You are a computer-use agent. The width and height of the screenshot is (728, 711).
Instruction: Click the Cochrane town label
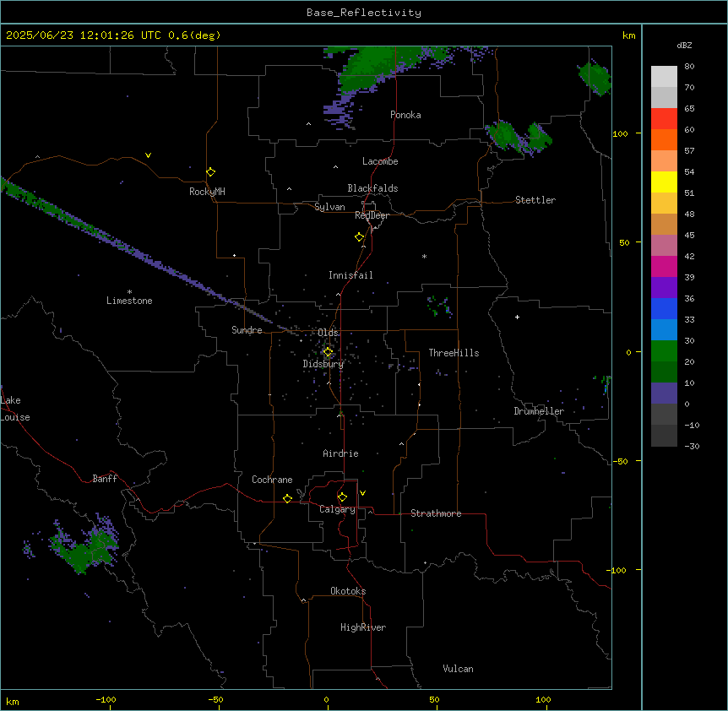[272, 480]
